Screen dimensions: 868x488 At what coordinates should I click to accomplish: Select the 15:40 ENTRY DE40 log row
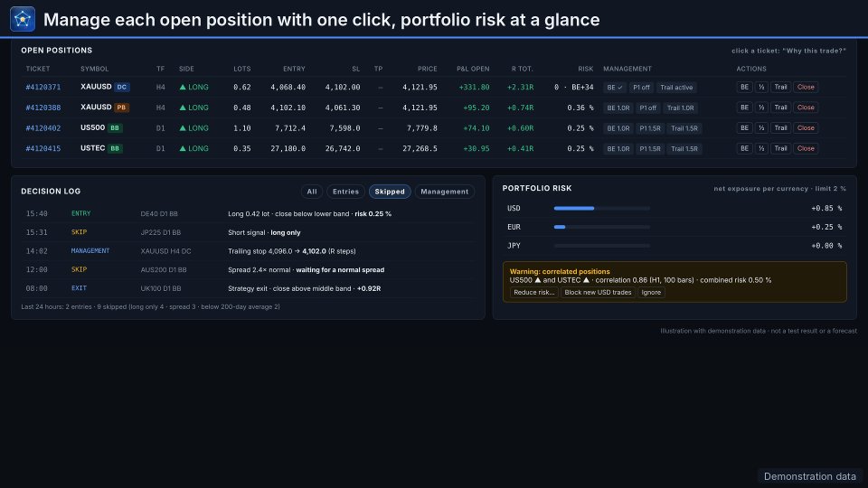pos(249,213)
